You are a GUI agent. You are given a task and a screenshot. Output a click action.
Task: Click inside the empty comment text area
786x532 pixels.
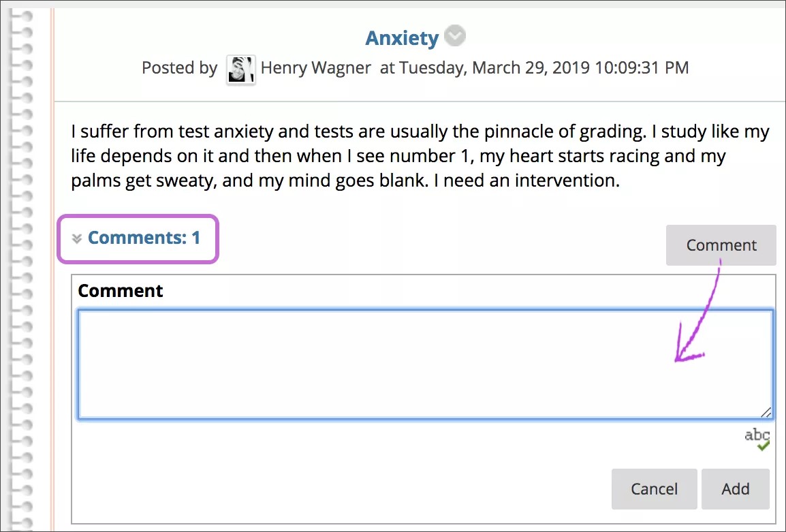pos(422,363)
